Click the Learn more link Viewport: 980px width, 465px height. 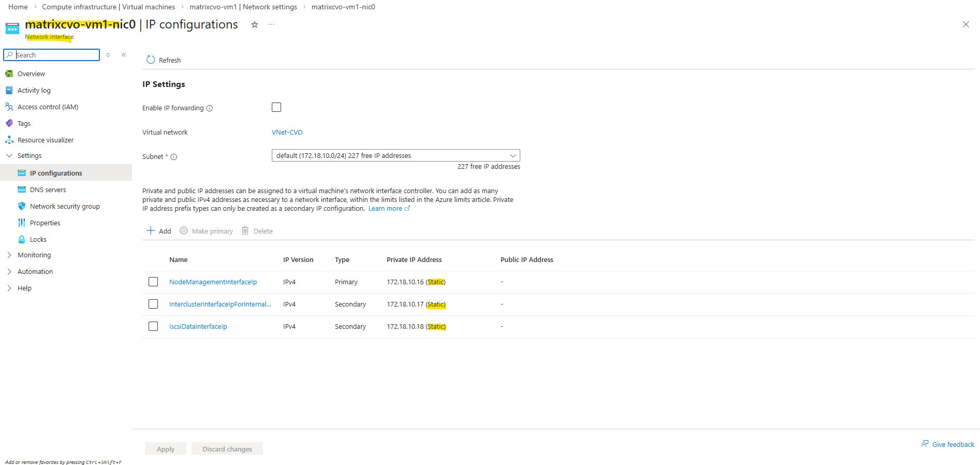385,209
